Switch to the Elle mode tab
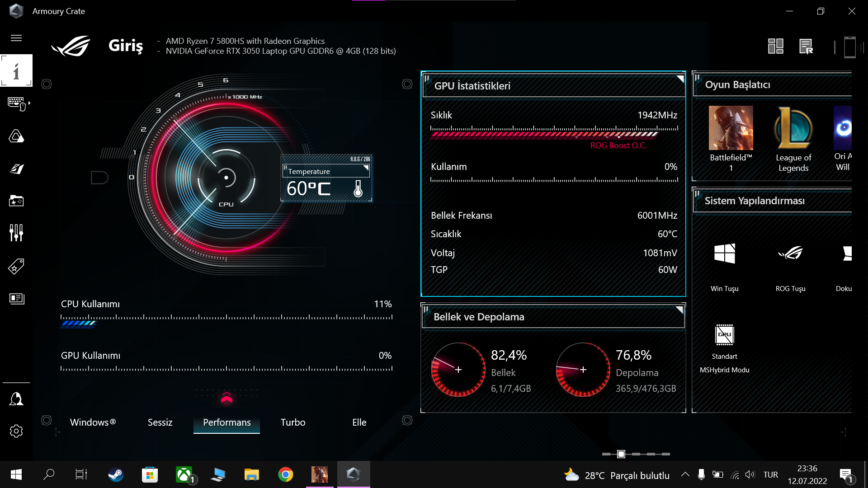The width and height of the screenshot is (868, 488). tap(359, 422)
